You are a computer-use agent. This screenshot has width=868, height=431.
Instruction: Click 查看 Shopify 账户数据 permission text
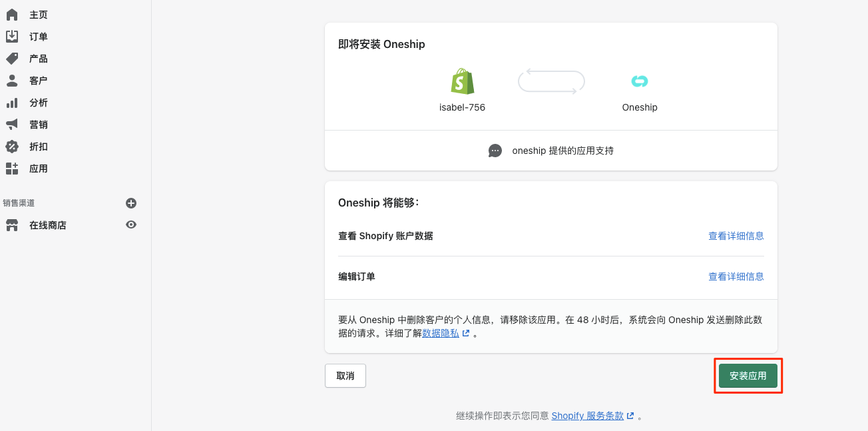pyautogui.click(x=386, y=236)
